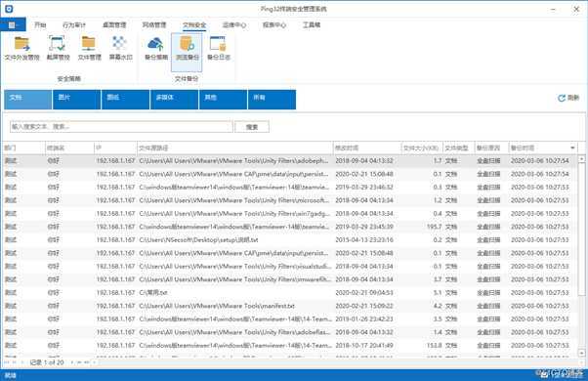
Task: Click the refresh arrow icon beside 刷新
Action: pyautogui.click(x=562, y=98)
